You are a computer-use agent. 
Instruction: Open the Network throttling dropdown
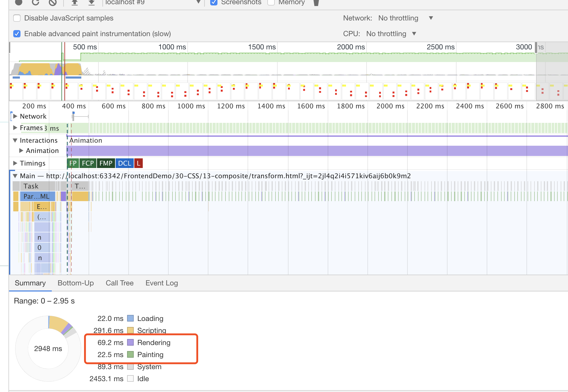405,18
